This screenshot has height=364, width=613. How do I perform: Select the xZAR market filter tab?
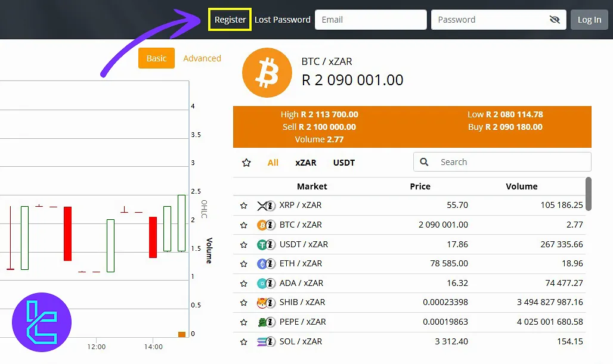click(306, 163)
